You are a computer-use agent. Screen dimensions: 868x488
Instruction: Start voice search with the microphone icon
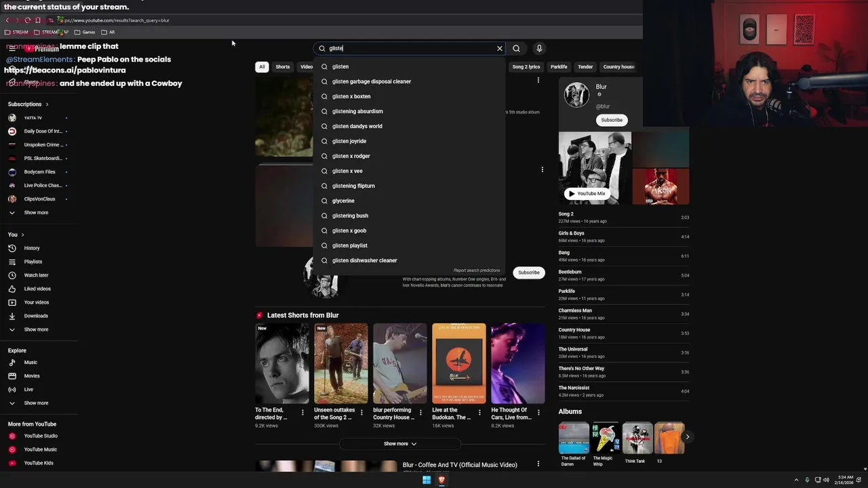click(x=539, y=48)
